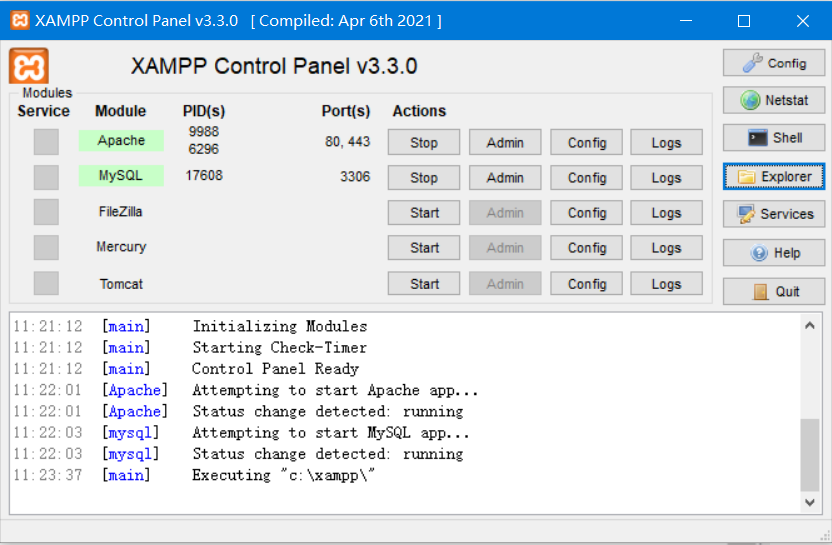
Task: Click the Port(s) column header
Action: coord(346,111)
